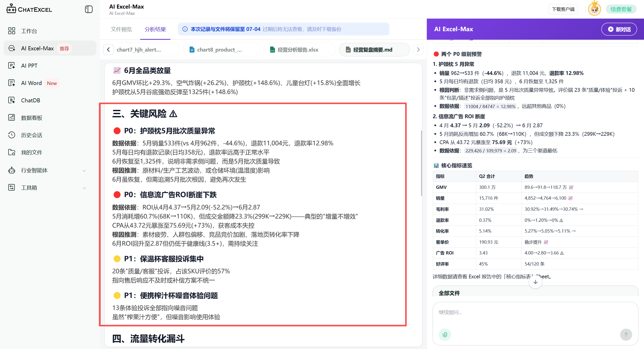Viewport: 644px width, 349px height.
Task: Click the info icon in retention notice
Action: tap(185, 29)
